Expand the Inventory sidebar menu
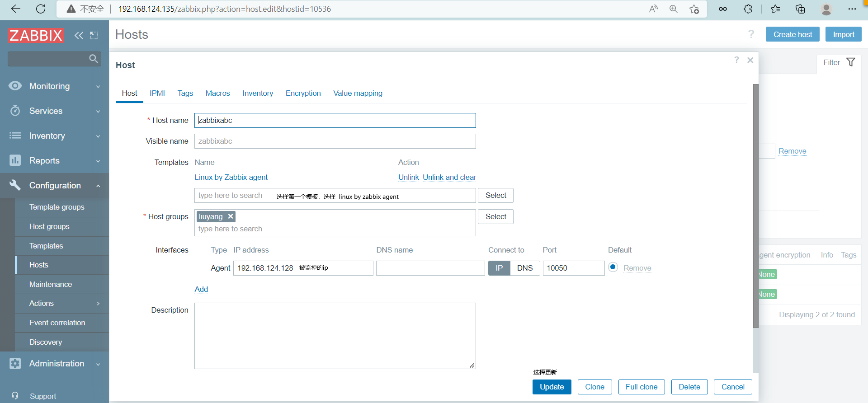This screenshot has width=868, height=403. pyautogui.click(x=98, y=136)
